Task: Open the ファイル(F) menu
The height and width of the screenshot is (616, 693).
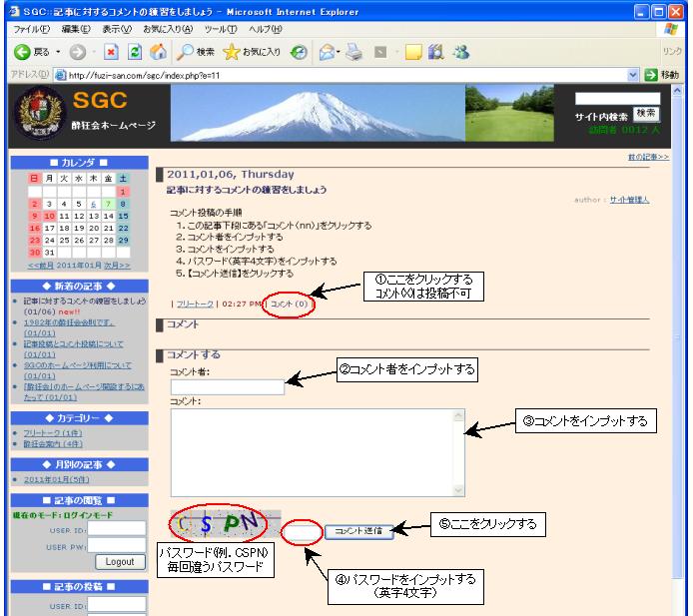Action: coord(27,30)
